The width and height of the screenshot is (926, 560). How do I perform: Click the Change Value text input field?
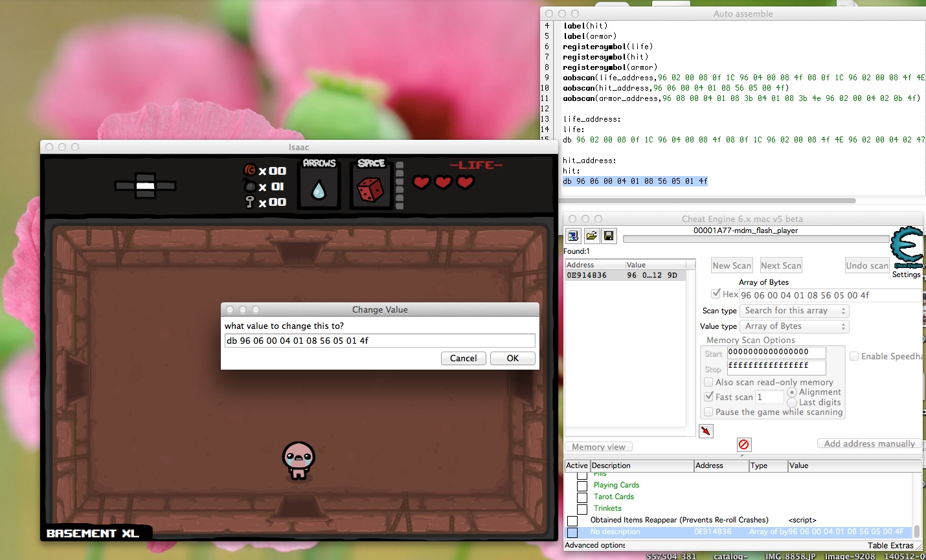pyautogui.click(x=379, y=341)
